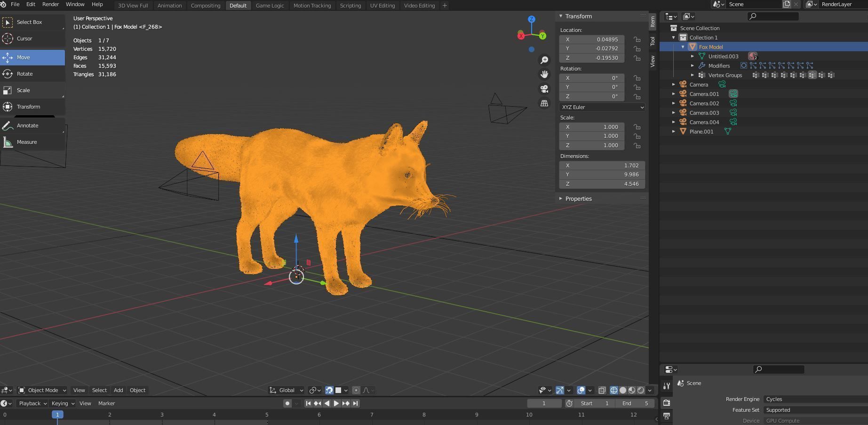Open the Tool settings properties tab icon
The width and height of the screenshot is (868, 425).
667,386
